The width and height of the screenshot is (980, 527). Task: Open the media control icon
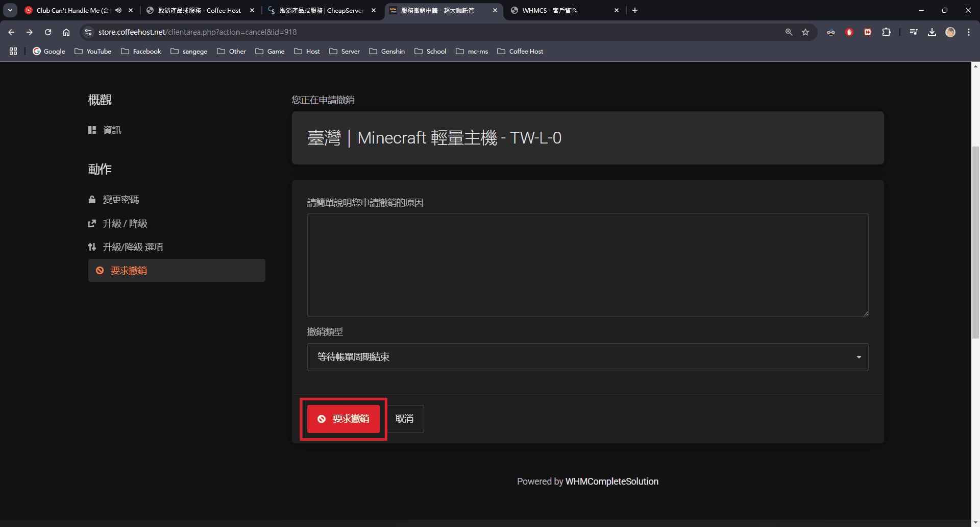[914, 32]
